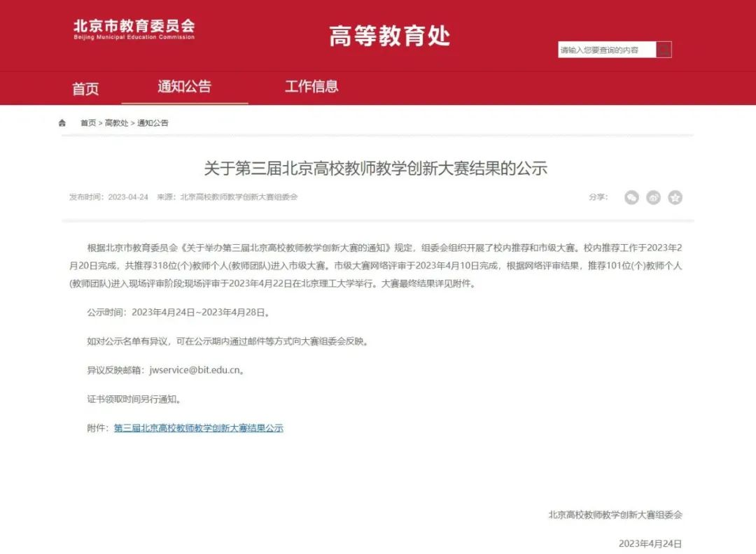Click the email address jwservice@bit.edu.cn

tap(195, 370)
